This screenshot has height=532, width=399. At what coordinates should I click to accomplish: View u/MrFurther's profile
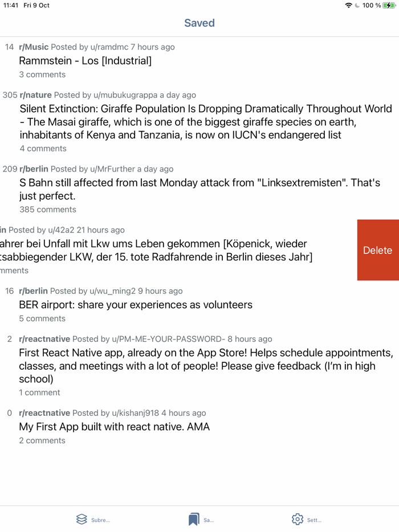108,169
